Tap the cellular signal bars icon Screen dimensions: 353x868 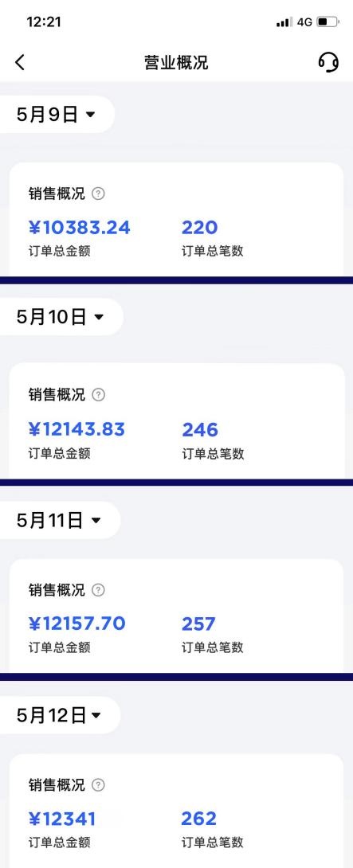(284, 22)
